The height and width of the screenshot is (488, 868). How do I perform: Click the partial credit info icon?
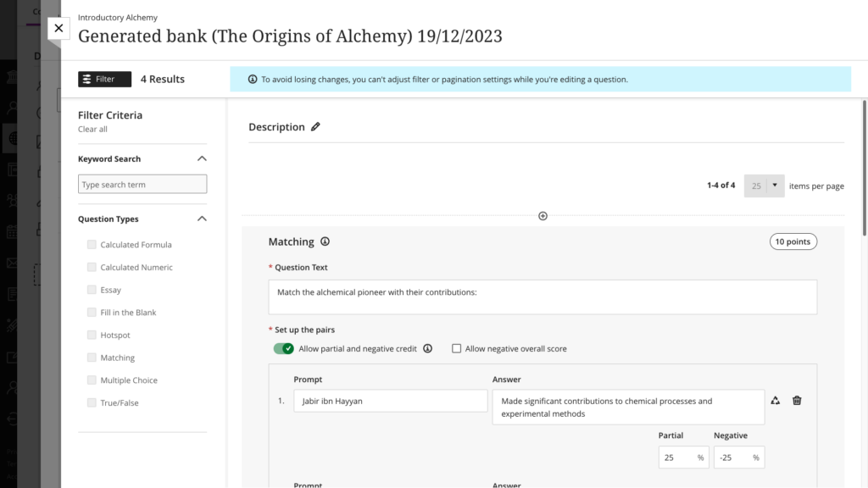tap(427, 348)
